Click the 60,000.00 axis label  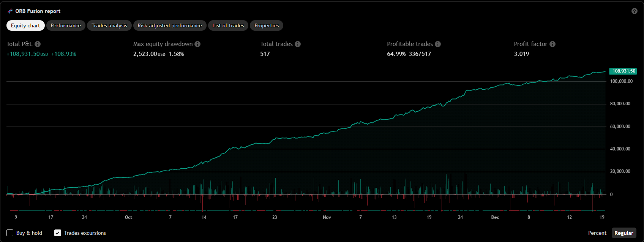[620, 127]
